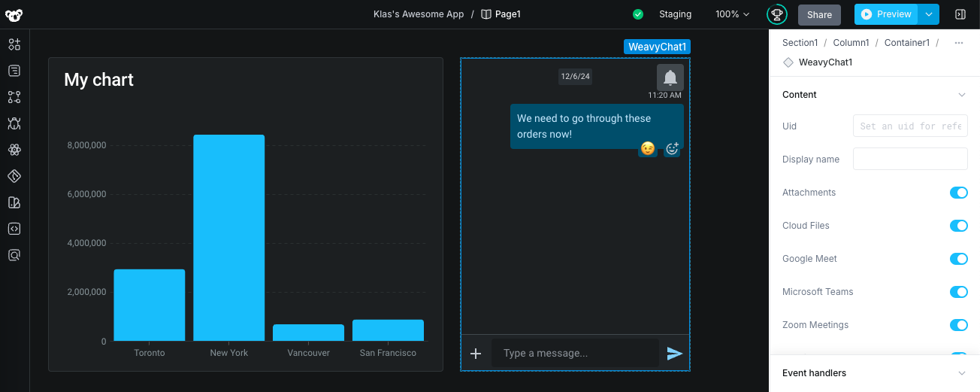980x392 pixels.
Task: Click the diamond icon beside WeavyChat1
Action: point(788,62)
